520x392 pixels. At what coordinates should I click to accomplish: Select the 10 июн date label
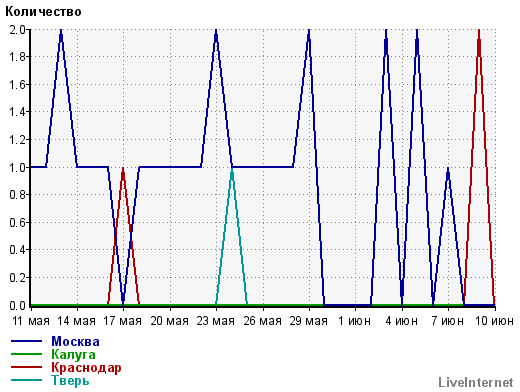tap(494, 321)
